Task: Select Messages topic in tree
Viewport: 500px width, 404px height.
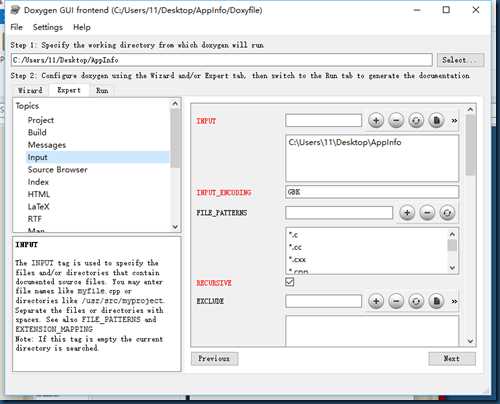Action: pos(47,145)
